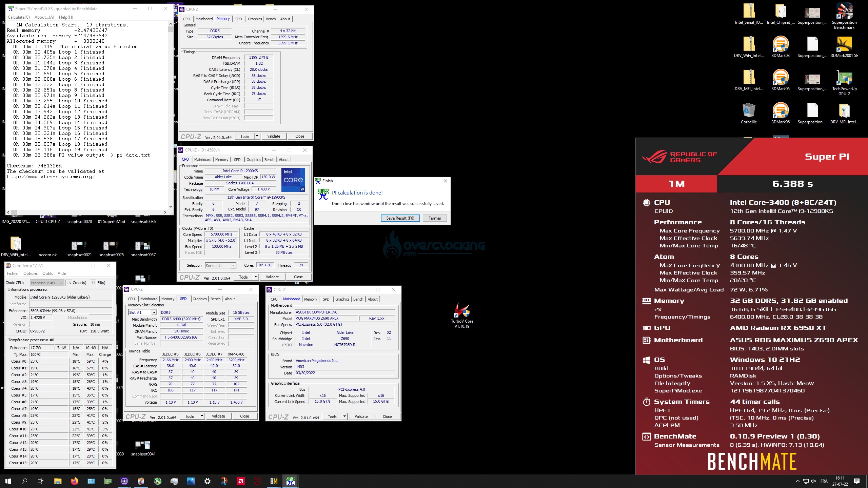Open the Processeur #0 dropdown in Core Temp
868x488 pixels.
47,283
